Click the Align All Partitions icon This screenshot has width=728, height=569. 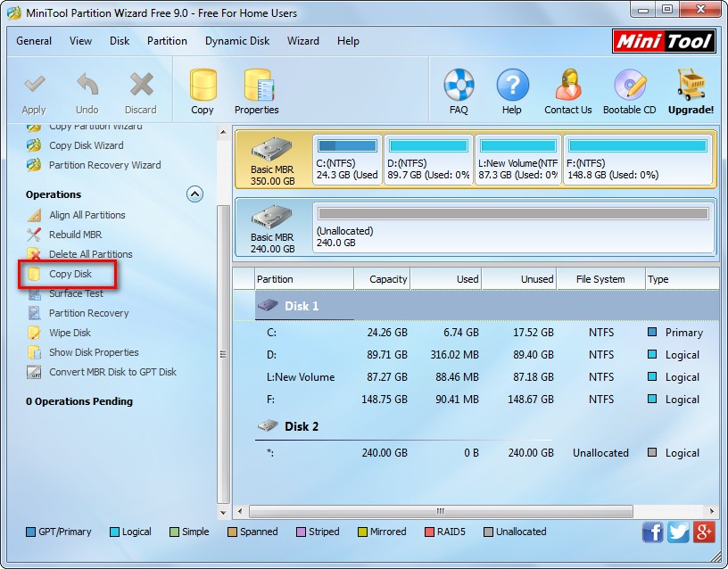[x=34, y=215]
